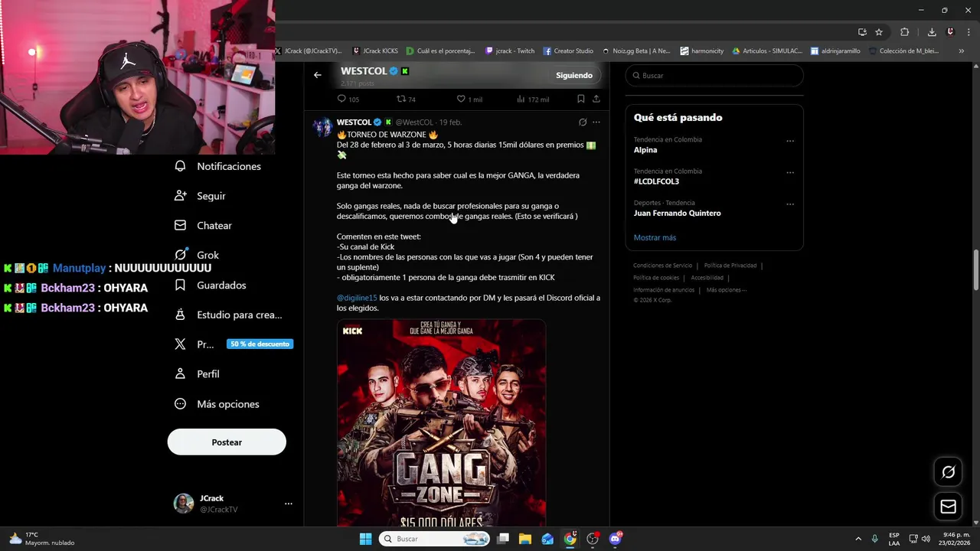This screenshot has height=551, width=980.
Task: Bookmark this page with the star icon
Action: 879,32
